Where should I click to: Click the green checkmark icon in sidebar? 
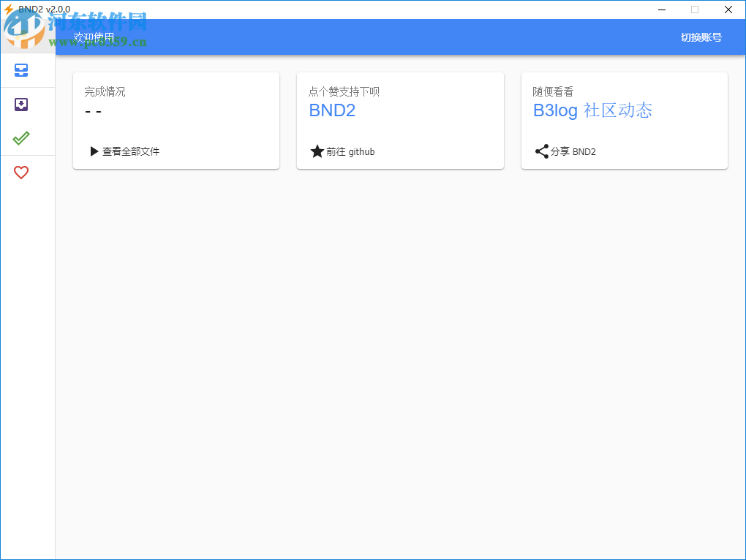[x=20, y=137]
